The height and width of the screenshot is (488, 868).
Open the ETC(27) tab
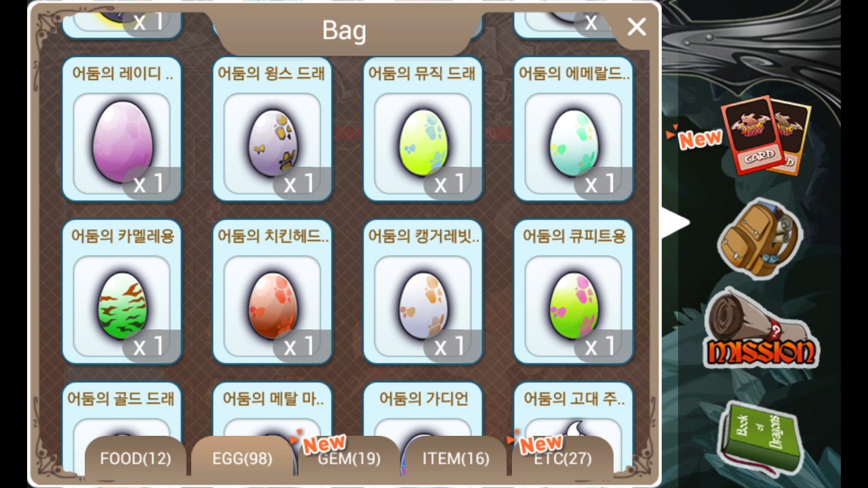click(x=563, y=458)
